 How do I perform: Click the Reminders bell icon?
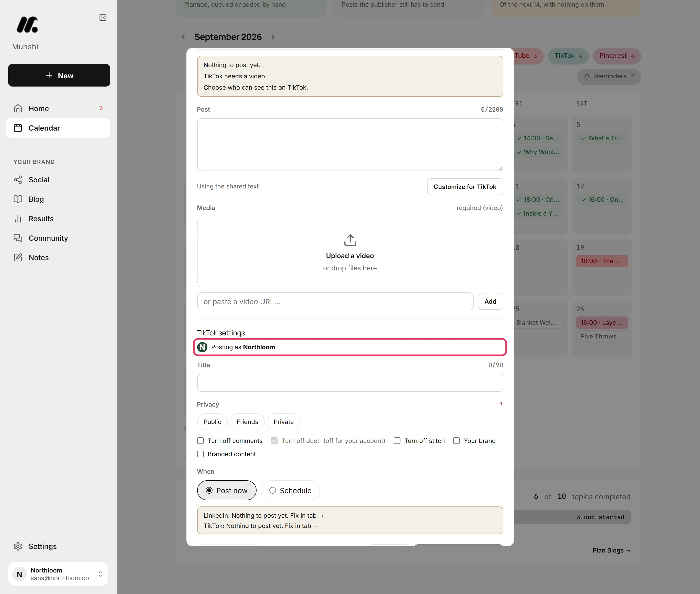[587, 77]
